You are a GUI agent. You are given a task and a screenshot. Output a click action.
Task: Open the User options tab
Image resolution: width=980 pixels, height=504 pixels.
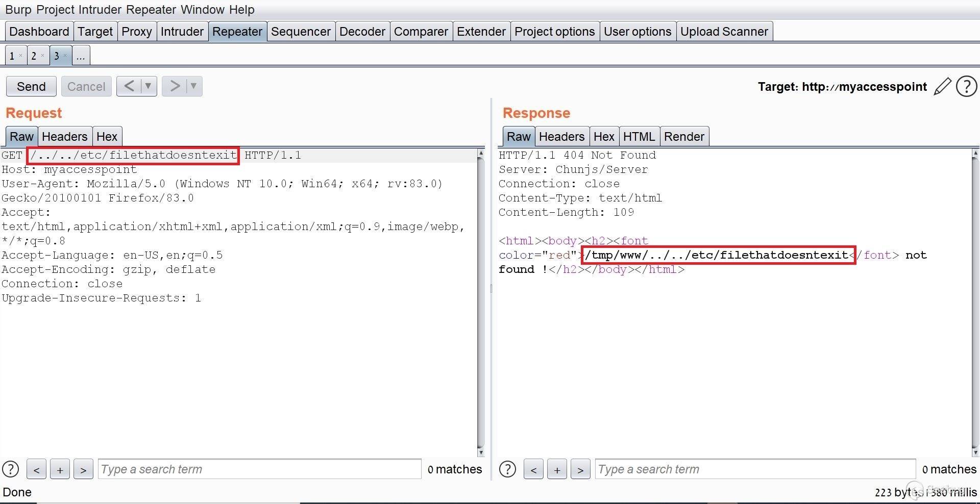[x=638, y=31]
